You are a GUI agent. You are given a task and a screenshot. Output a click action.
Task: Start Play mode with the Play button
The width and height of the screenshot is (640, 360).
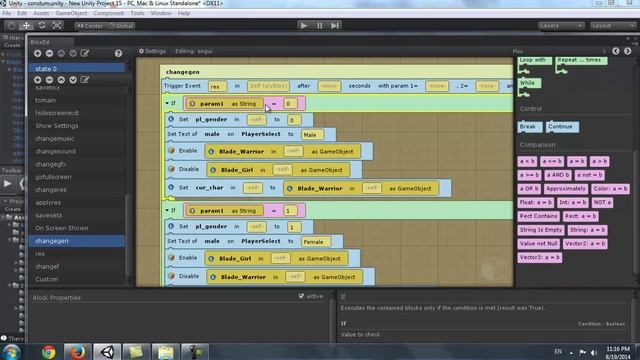coord(304,26)
